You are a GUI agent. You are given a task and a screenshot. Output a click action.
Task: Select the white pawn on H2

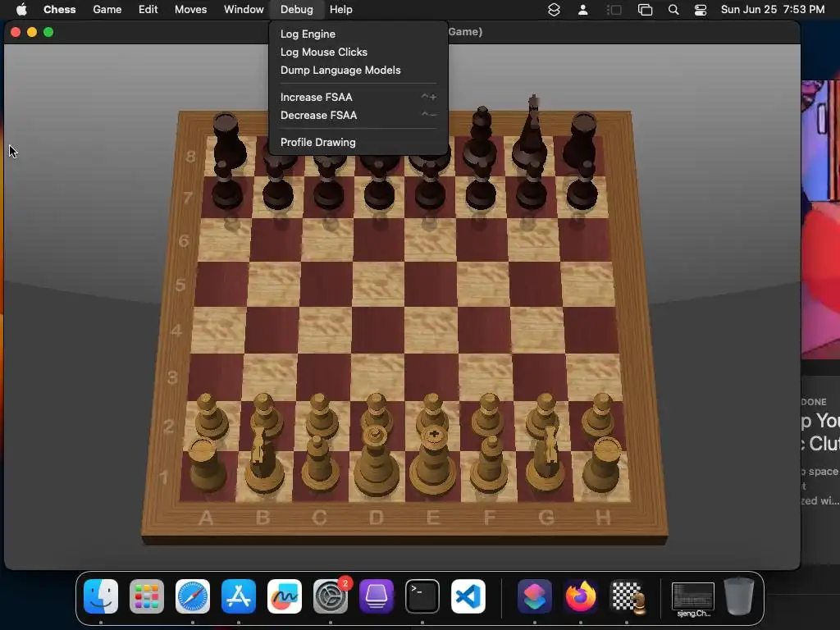tap(598, 416)
